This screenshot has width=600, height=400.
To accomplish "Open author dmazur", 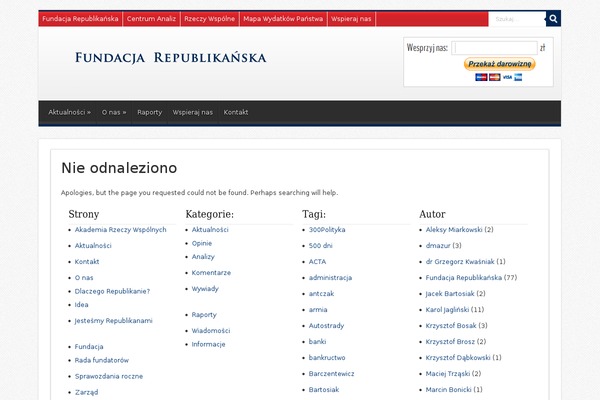I will (x=438, y=246).
